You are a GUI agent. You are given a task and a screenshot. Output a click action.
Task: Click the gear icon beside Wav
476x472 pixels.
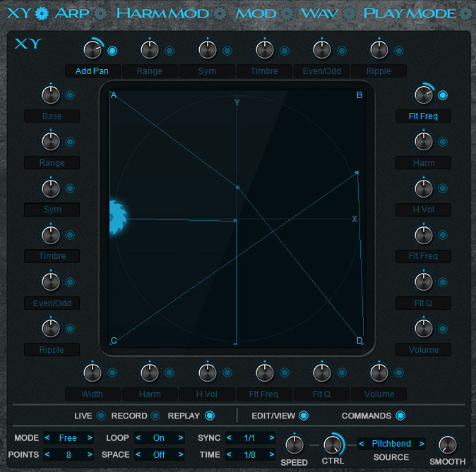(x=348, y=13)
